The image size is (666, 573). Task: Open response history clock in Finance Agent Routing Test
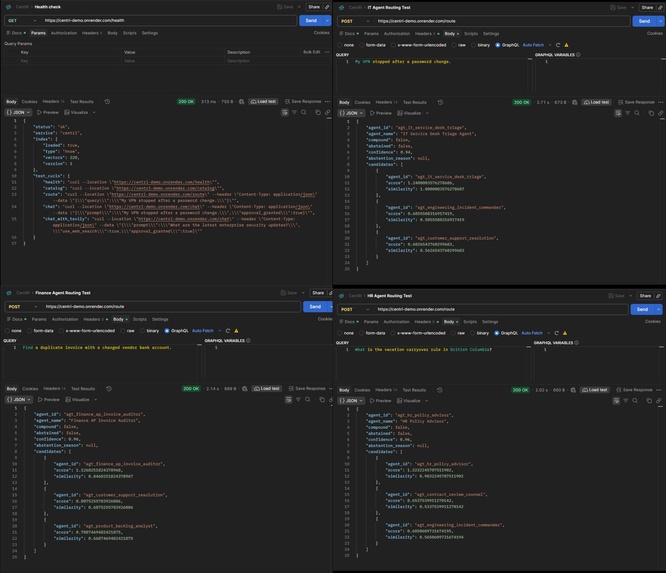(x=109, y=389)
